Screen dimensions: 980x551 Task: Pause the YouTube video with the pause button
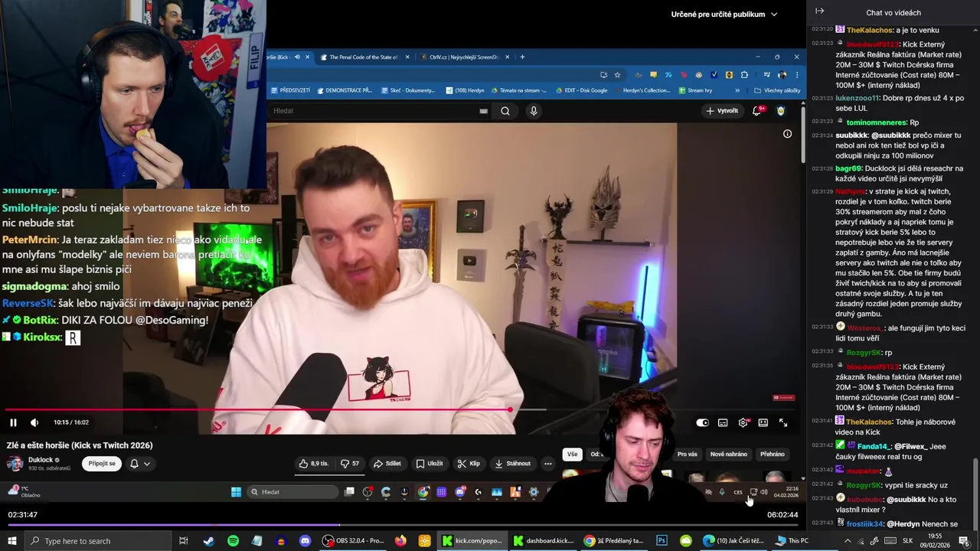pyautogui.click(x=13, y=422)
